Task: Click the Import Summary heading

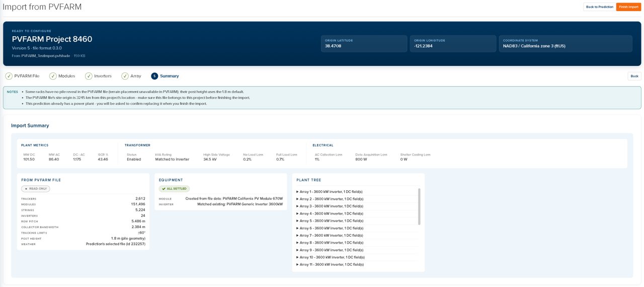Action: click(x=30, y=125)
